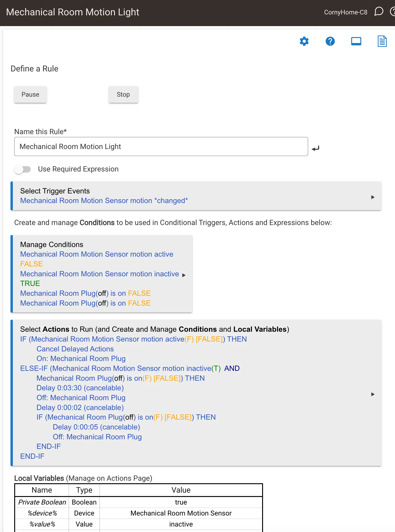Click the 'Delay 0:03:30 (cancelable)' action
395x532 pixels.
pos(80,388)
